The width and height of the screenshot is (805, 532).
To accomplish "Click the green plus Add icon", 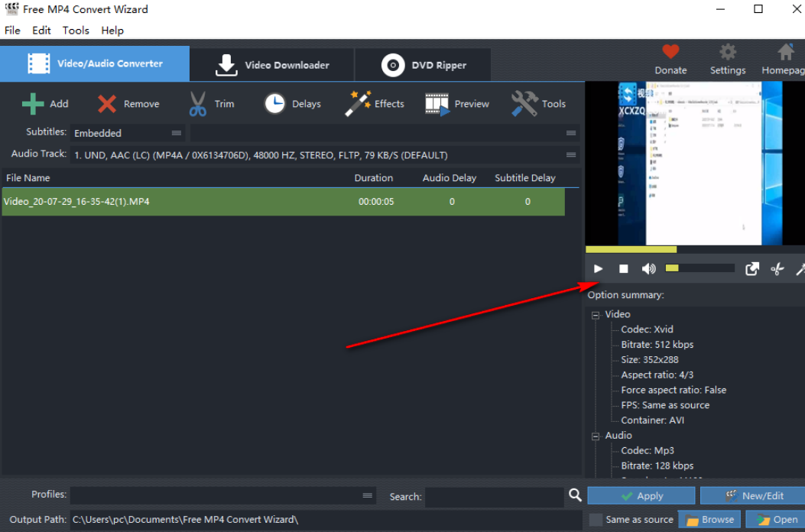I will [33, 104].
